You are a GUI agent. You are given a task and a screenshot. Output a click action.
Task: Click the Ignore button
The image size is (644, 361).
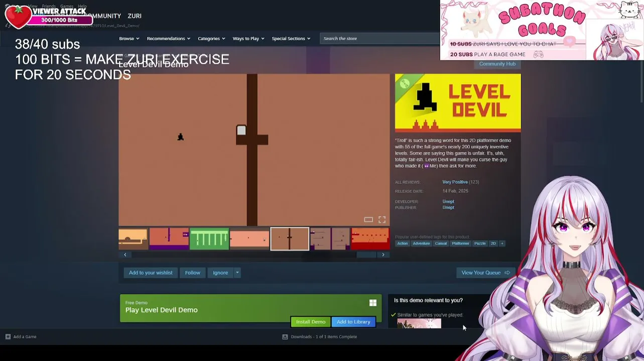point(220,273)
